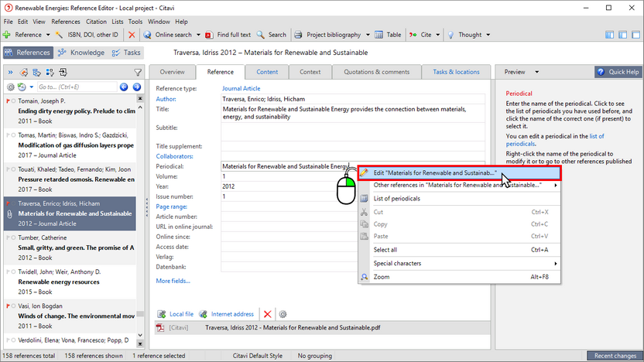Viewport: 644px width, 362px height.
Task: Switch to Tasks planner
Action: coord(126,53)
